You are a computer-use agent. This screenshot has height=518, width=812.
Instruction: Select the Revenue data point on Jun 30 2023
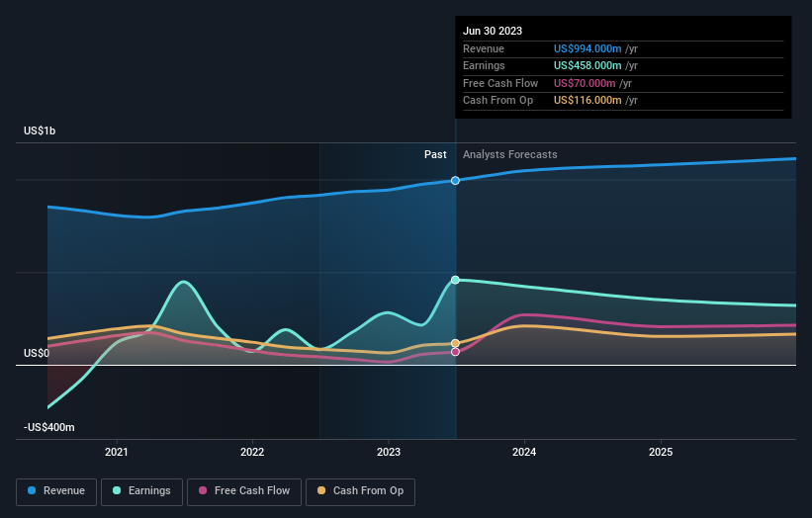pos(455,181)
